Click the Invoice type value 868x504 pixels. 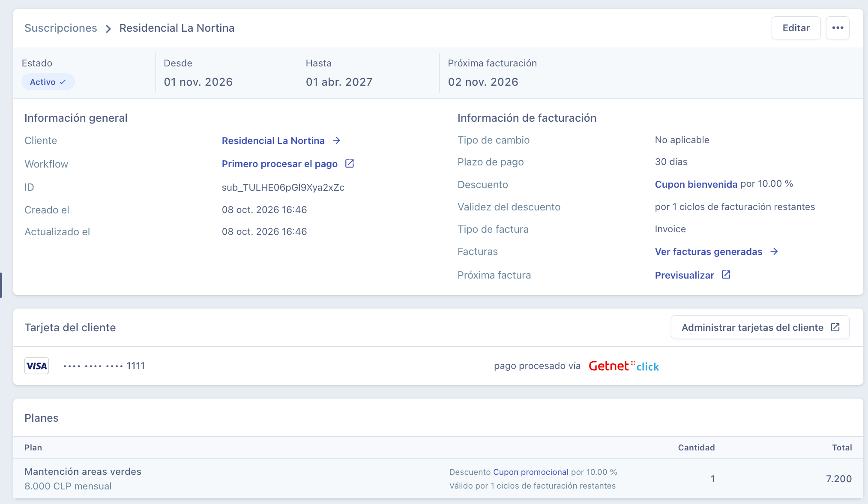pyautogui.click(x=670, y=229)
